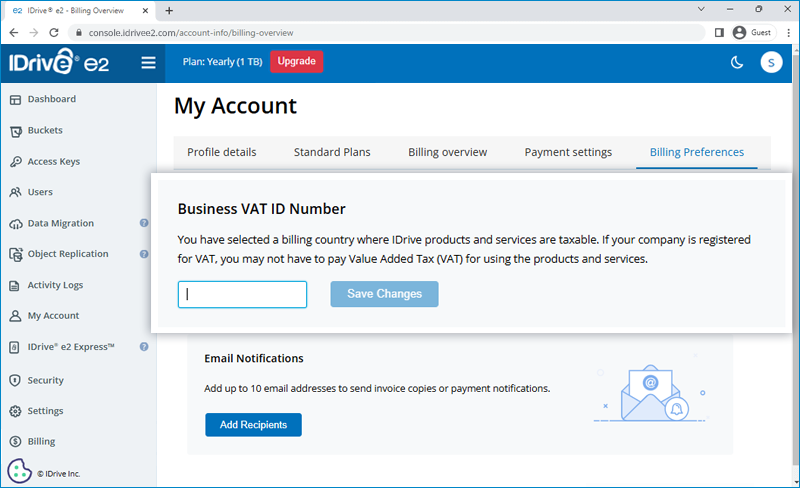800x488 pixels.
Task: Open help for Object Replication
Action: (x=144, y=254)
